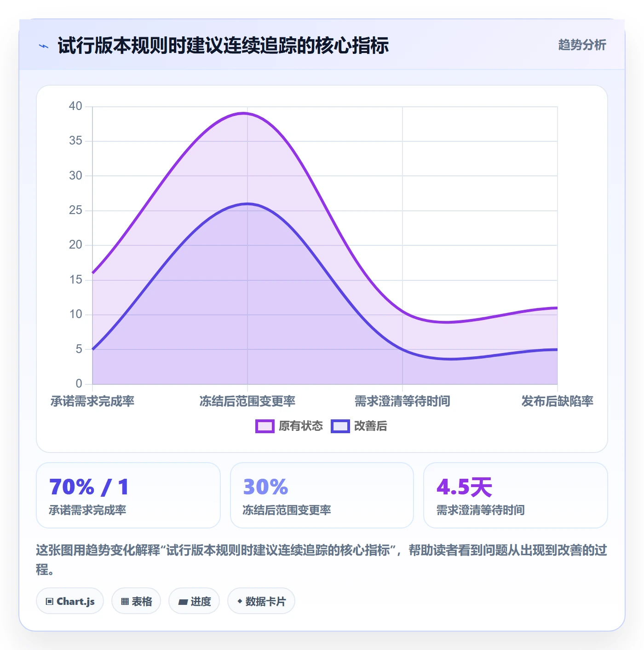This screenshot has height=650, width=644.
Task: Click the Chart.js tag
Action: [70, 601]
